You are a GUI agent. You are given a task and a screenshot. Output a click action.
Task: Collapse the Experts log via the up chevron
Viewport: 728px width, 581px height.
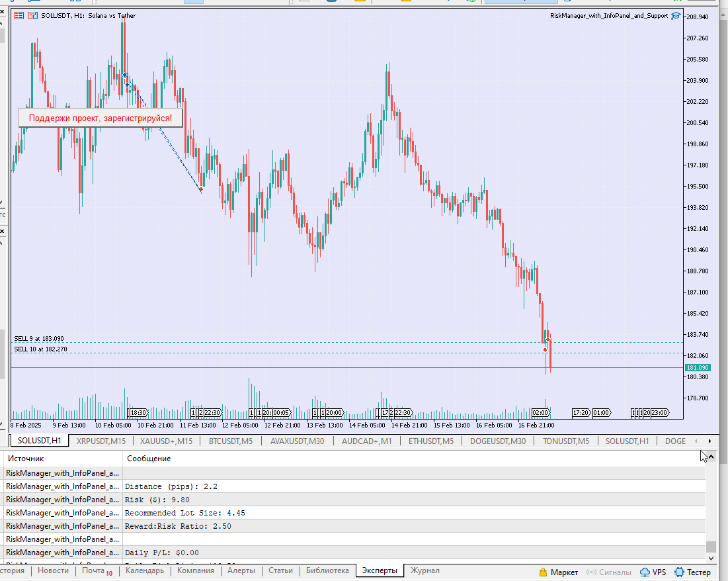point(709,455)
